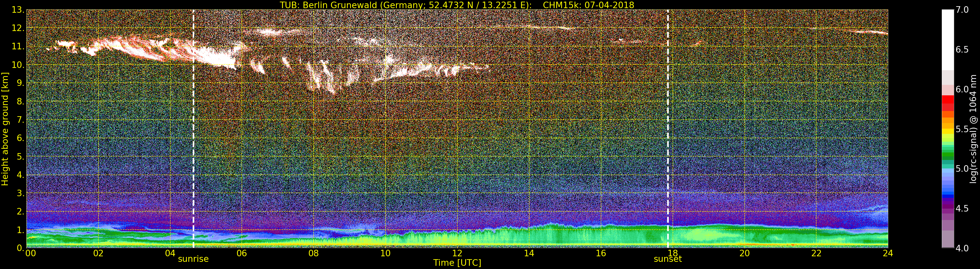Click the colorbar tick label 7.0
Screen dimensions: 980x269
962,10
